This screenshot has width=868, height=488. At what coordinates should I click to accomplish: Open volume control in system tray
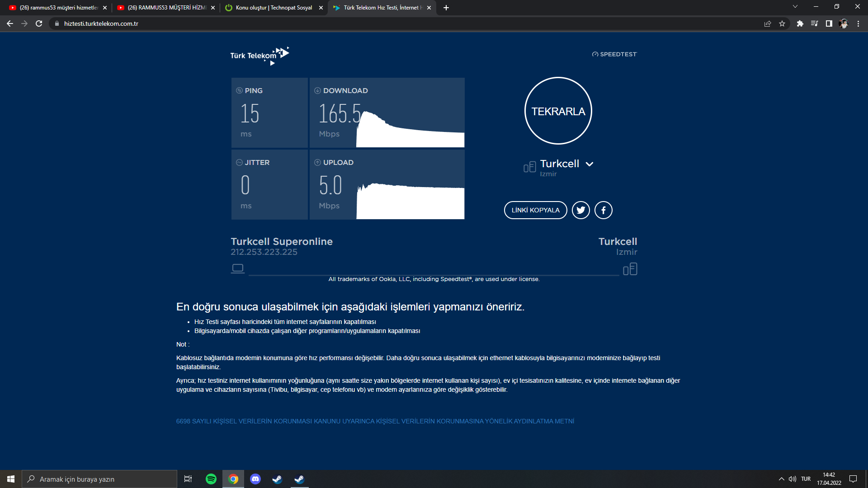(793, 479)
